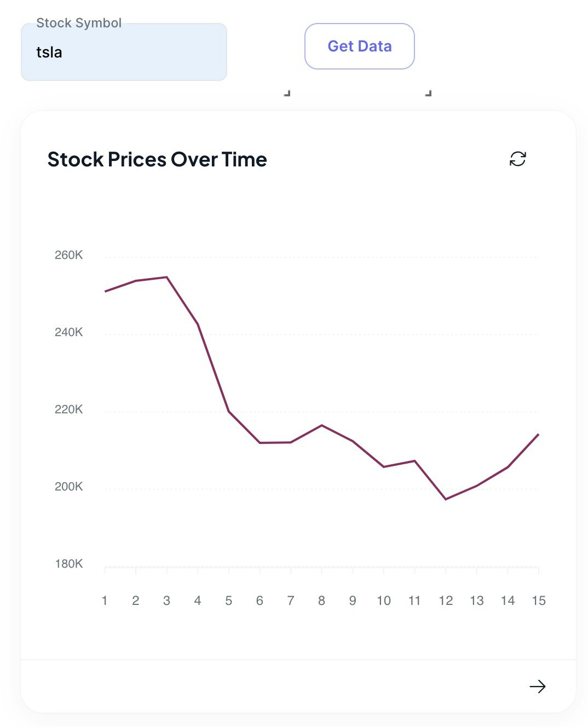Click the 220K y-axis label
This screenshot has width=588, height=727.
[x=68, y=409]
